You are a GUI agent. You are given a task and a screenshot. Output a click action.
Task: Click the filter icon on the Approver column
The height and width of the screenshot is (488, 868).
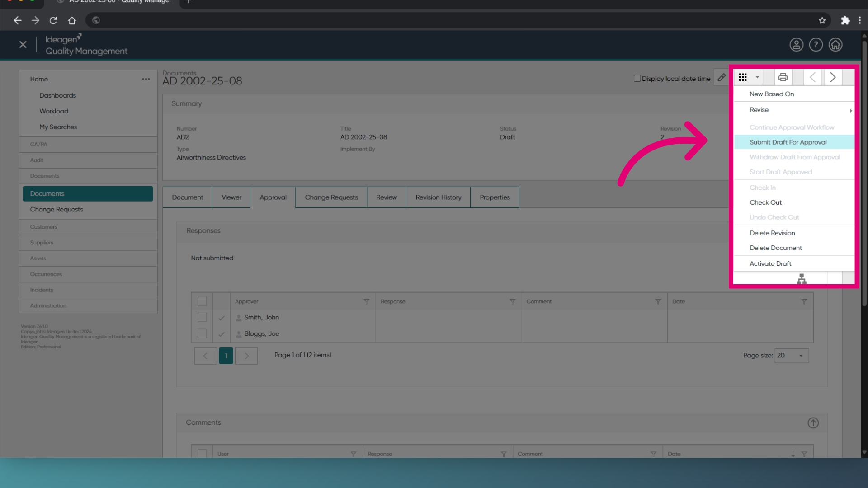[x=366, y=301]
